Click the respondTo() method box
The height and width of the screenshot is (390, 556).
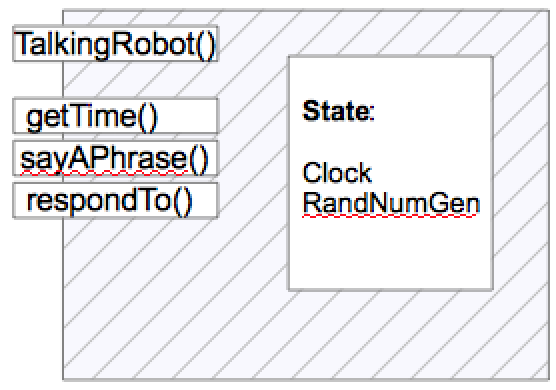tap(115, 200)
